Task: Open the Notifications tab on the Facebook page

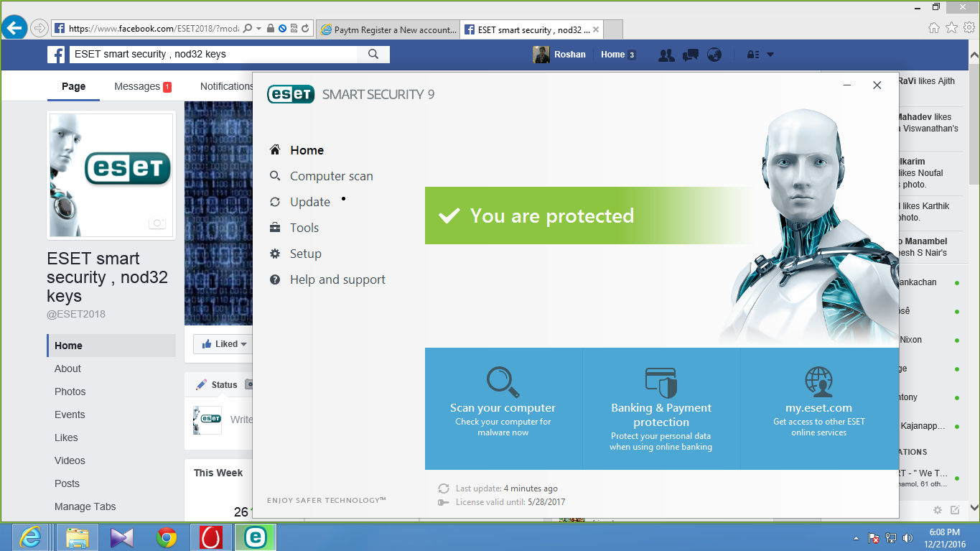Action: pos(227,86)
